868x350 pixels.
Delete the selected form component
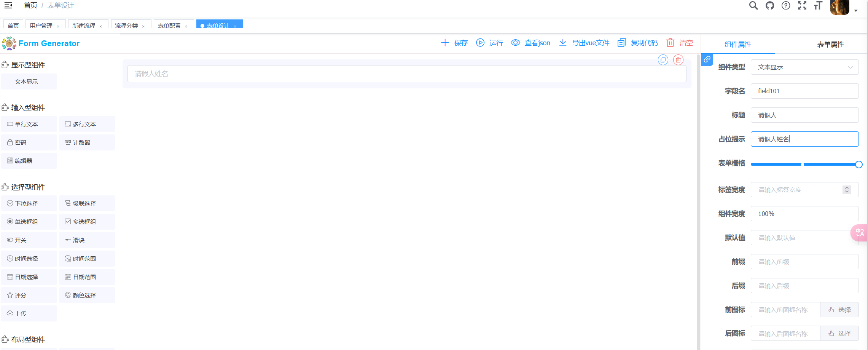[678, 60]
